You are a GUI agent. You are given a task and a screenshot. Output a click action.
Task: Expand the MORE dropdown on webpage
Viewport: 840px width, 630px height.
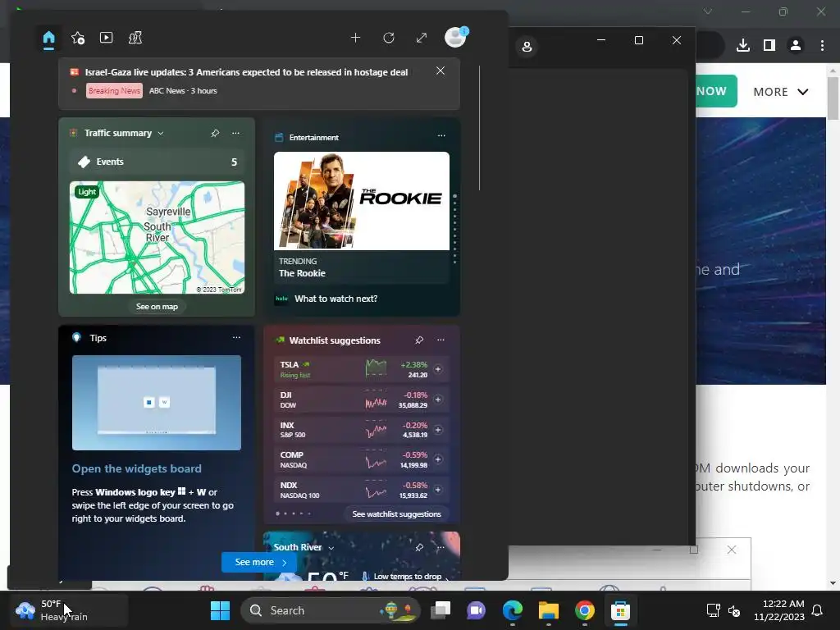click(x=781, y=92)
